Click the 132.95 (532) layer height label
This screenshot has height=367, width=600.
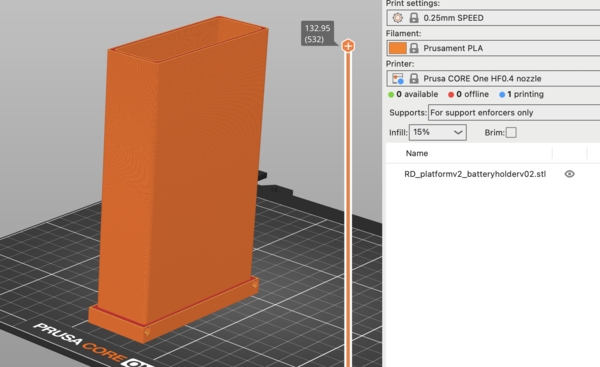point(317,34)
